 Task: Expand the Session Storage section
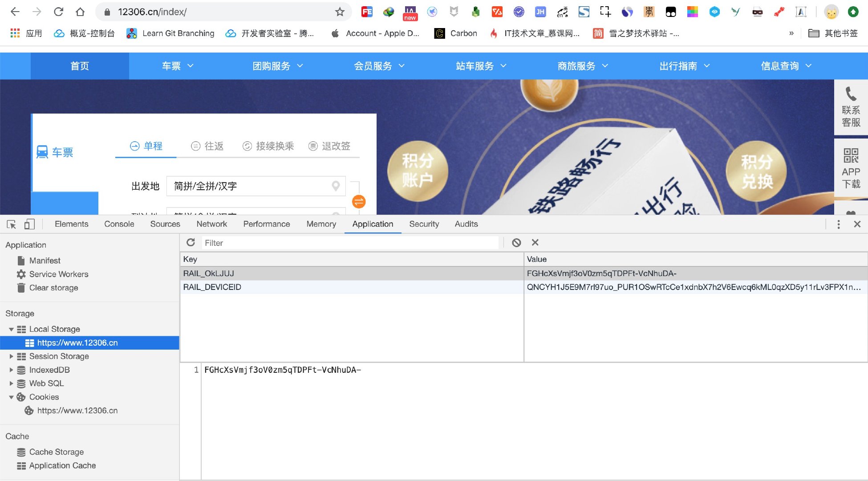pos(12,356)
